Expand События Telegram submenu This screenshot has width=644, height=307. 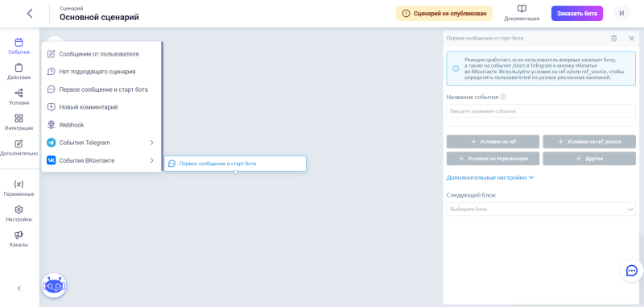pos(102,143)
